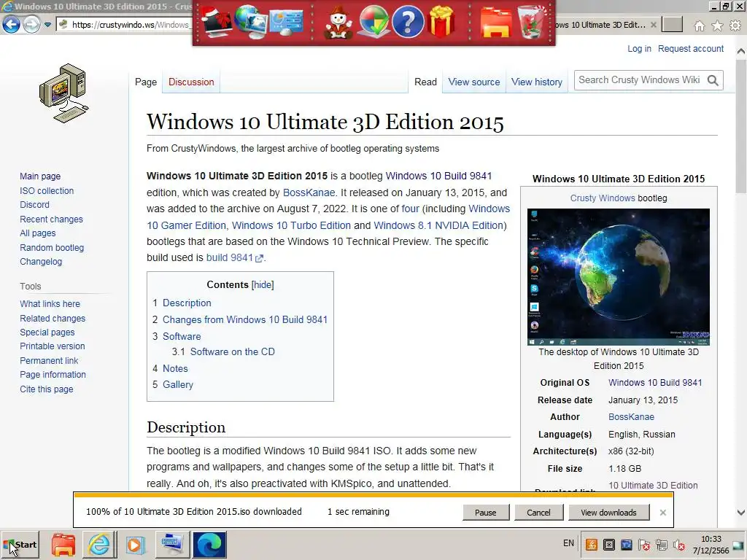Open the Random bootleg sidebar link
Viewport: 747px width, 560px height.
pyautogui.click(x=52, y=248)
